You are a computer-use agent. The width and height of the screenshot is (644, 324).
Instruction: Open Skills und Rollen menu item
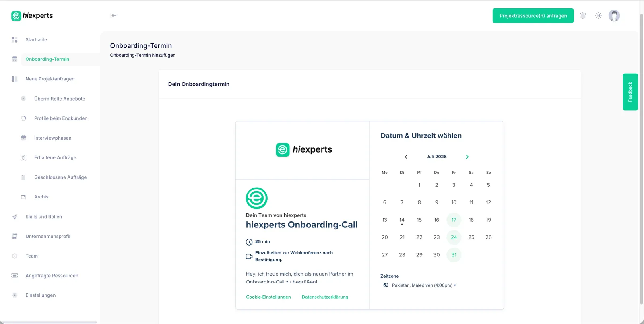pyautogui.click(x=43, y=217)
